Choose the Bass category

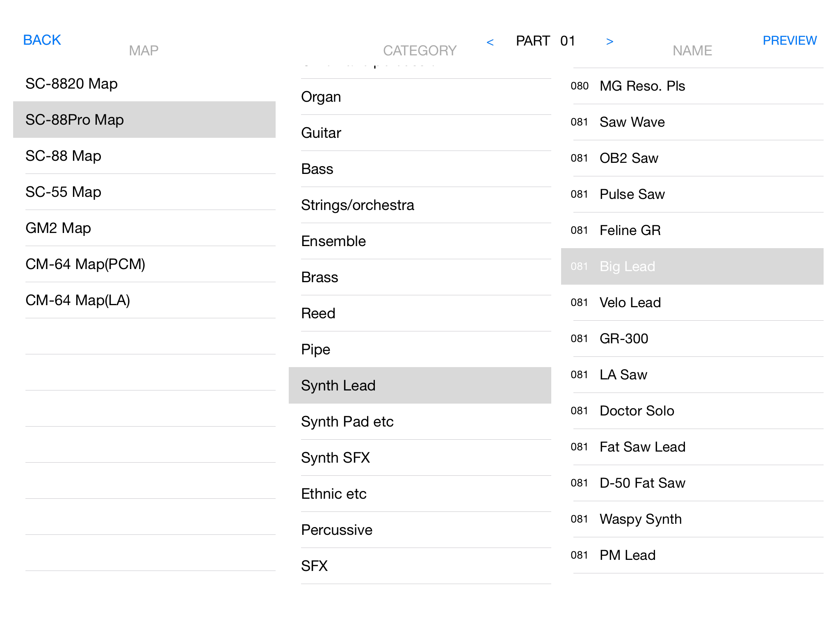tap(420, 169)
